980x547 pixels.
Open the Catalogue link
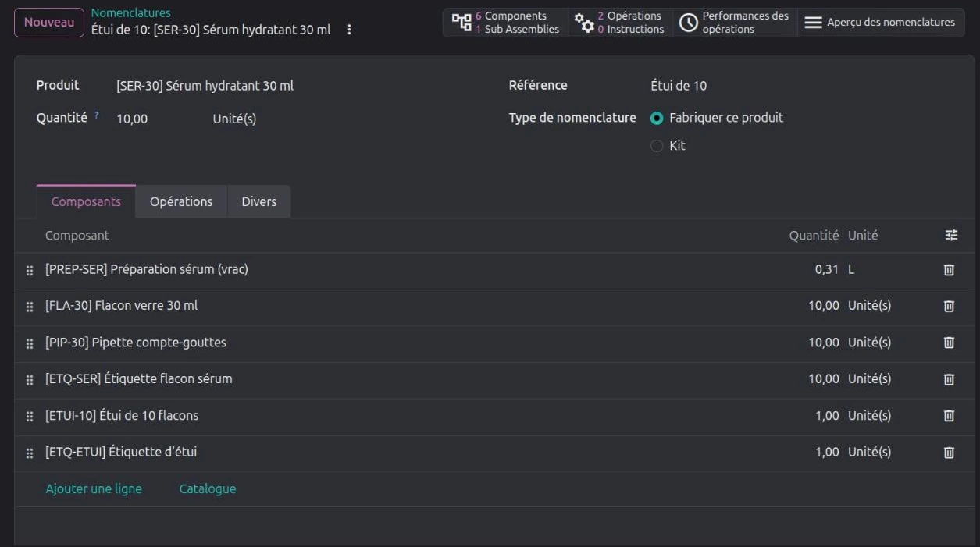click(x=208, y=488)
